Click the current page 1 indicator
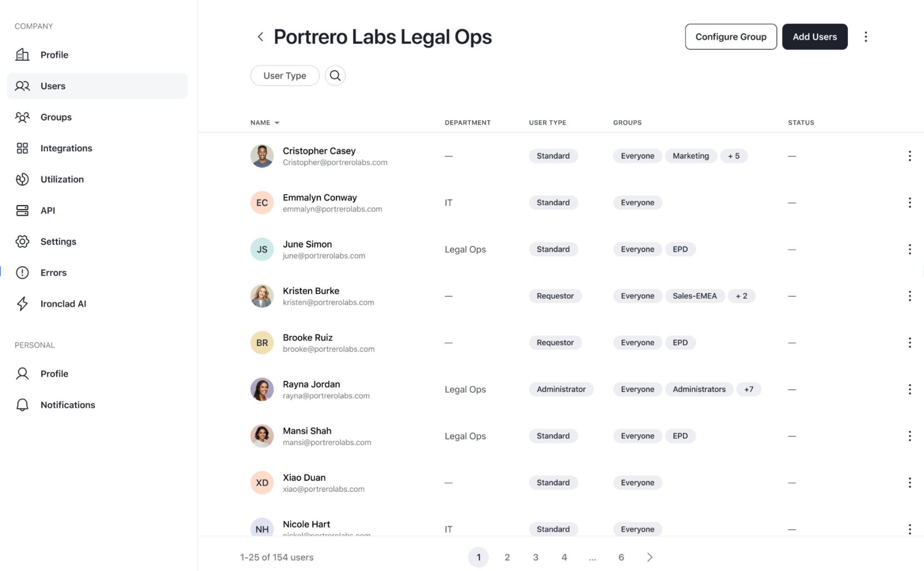 [478, 557]
